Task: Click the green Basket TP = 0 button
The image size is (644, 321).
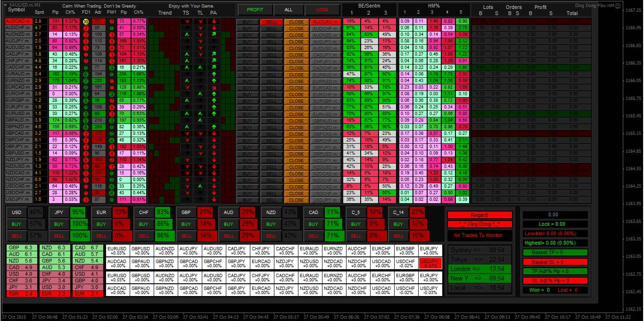Action: pos(555,253)
